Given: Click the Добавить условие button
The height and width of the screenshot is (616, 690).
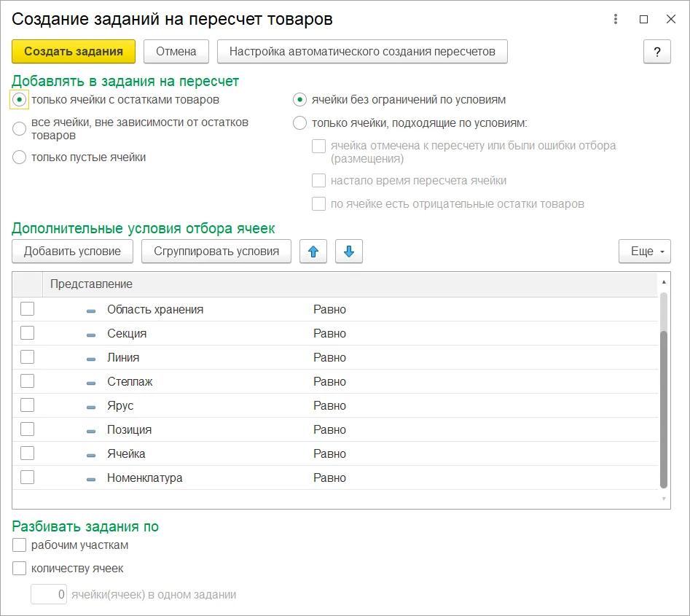Looking at the screenshot, I should [x=72, y=252].
